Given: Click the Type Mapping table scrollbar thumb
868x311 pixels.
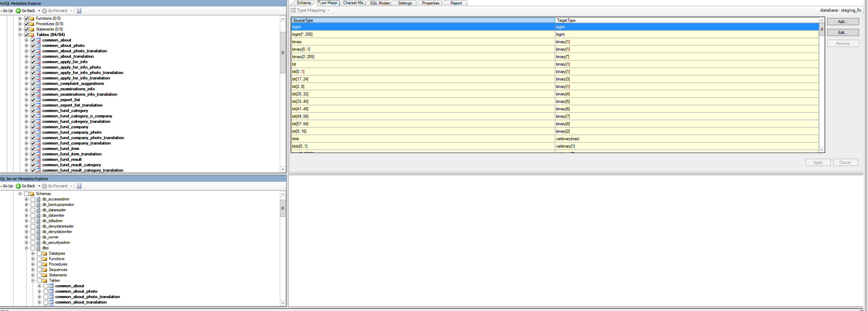Looking at the screenshot, I should pyautogui.click(x=822, y=30).
